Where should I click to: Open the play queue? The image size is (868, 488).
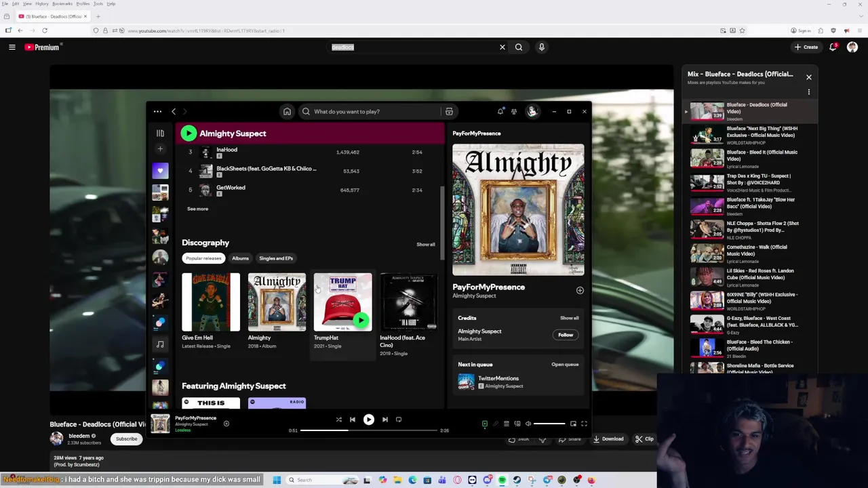click(565, 365)
